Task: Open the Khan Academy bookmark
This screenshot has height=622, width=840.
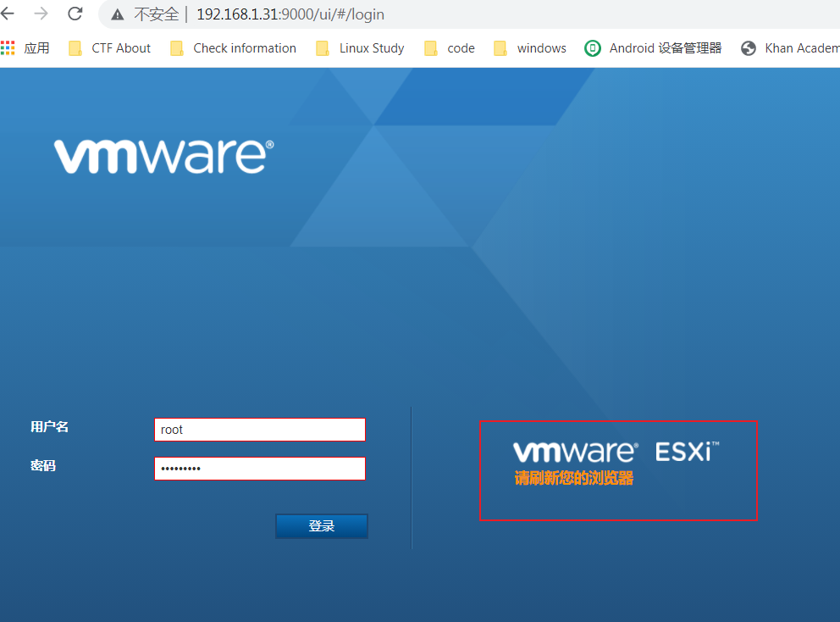Action: (x=789, y=48)
